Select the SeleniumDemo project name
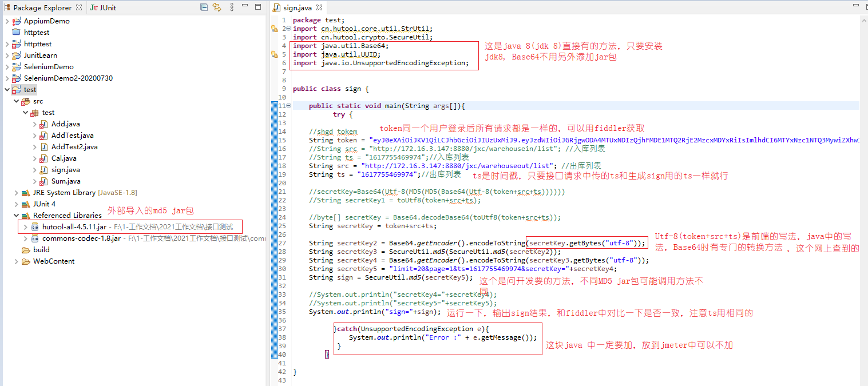 tap(49, 67)
